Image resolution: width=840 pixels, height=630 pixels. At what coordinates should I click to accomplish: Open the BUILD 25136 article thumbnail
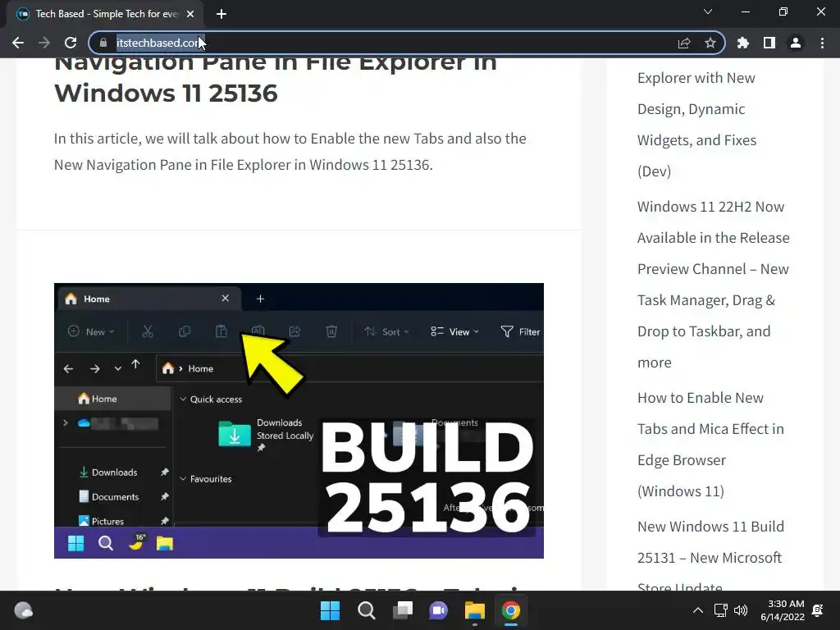299,421
